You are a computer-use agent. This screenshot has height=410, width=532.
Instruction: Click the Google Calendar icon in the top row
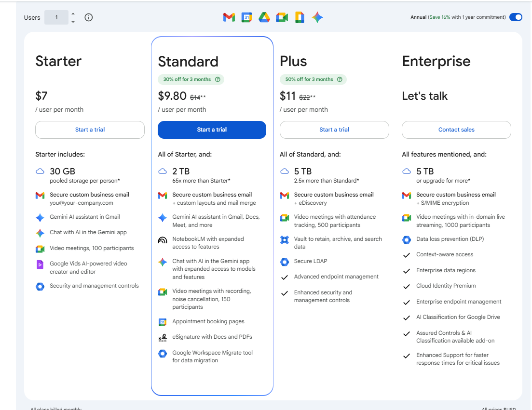pos(246,17)
